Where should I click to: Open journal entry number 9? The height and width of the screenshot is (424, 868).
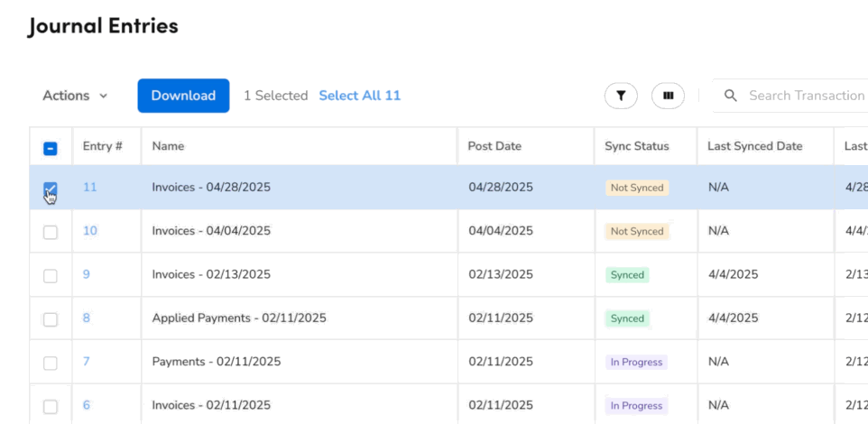pyautogui.click(x=87, y=274)
